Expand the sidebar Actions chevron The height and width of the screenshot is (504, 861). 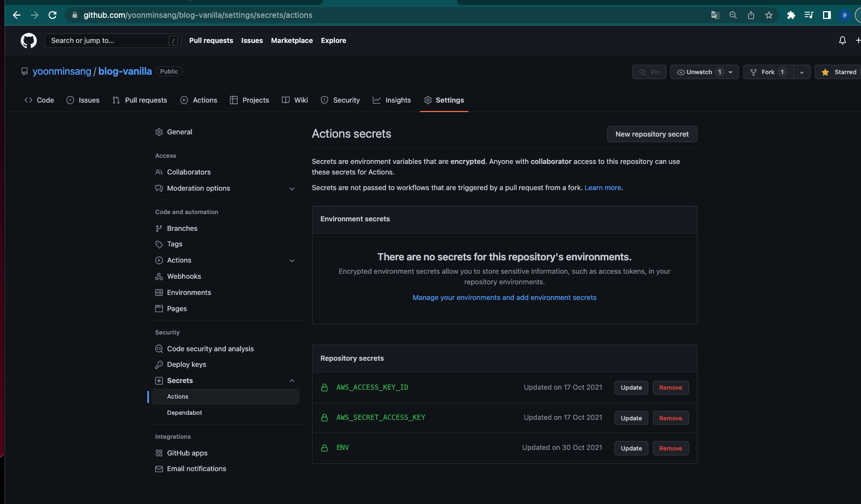(x=292, y=260)
